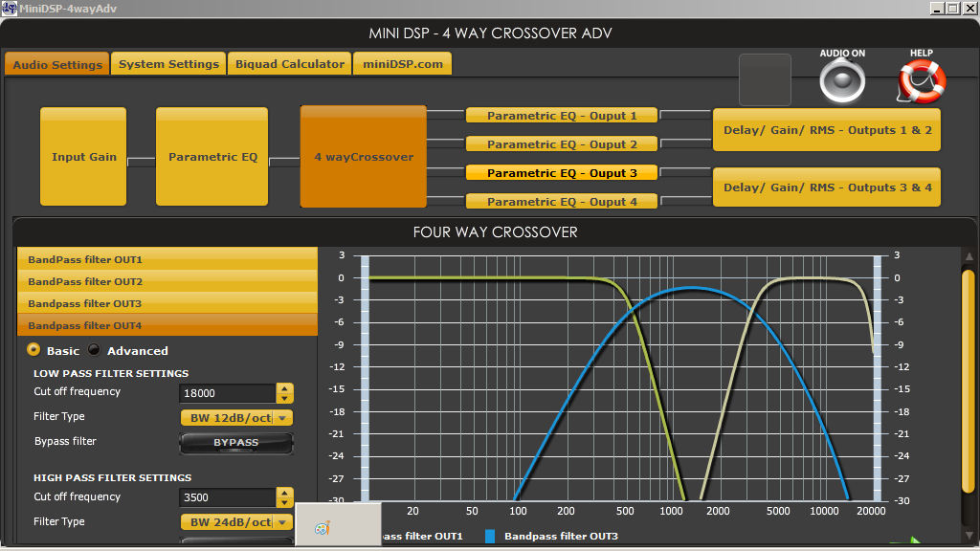Viewport: 980px width, 551px height.
Task: Click the orange vertical scrollbar thumb
Action: click(x=969, y=381)
